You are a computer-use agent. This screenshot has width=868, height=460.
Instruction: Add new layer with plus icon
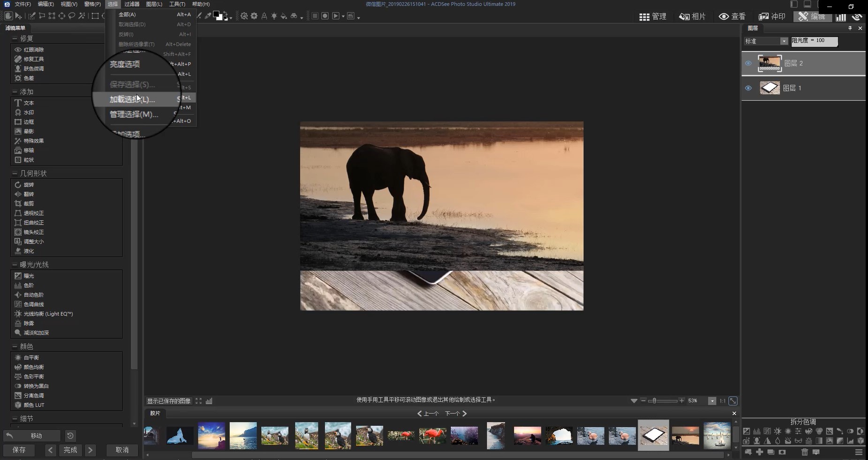[x=760, y=452]
